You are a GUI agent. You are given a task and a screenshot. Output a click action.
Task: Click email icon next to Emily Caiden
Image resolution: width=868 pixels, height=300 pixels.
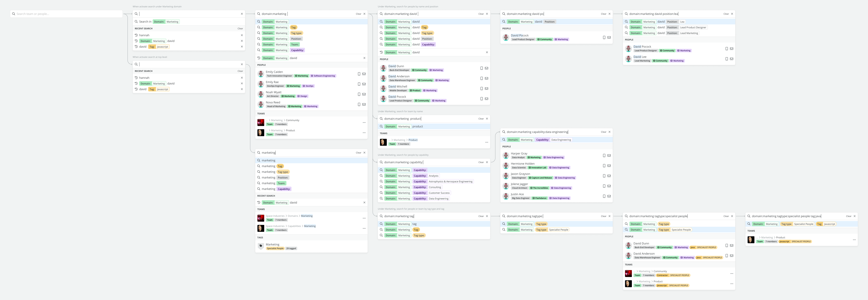(x=364, y=74)
